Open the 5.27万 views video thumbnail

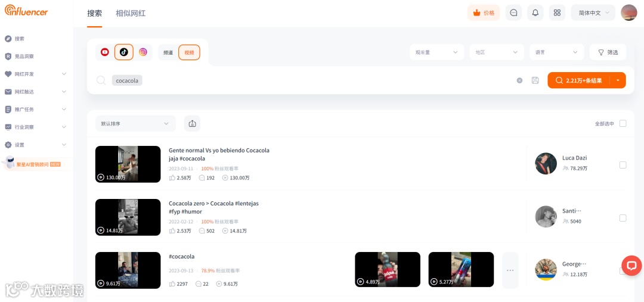[x=461, y=270]
